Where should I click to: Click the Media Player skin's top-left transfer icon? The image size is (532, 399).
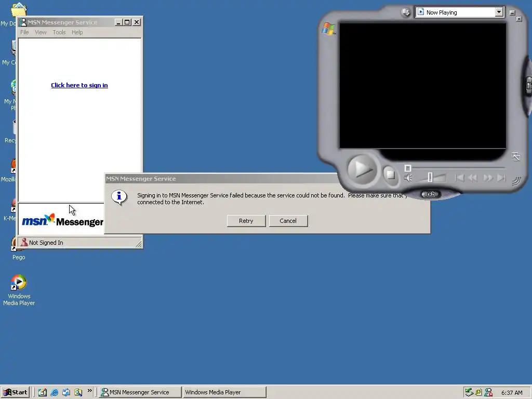point(405,12)
